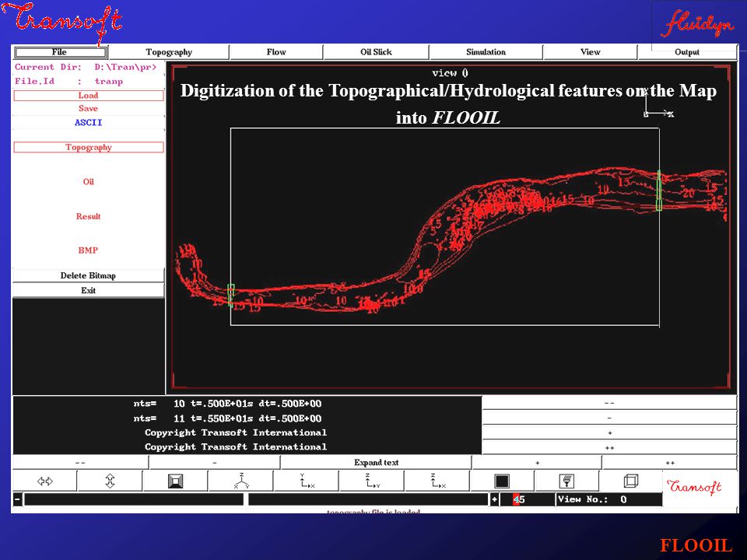Screen dimensions: 747x560
Task: Open the Topography menu in top bar
Action: 169,52
